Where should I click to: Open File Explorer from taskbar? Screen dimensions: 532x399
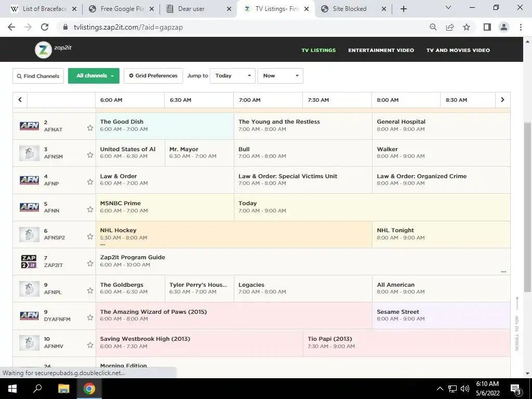click(x=63, y=389)
